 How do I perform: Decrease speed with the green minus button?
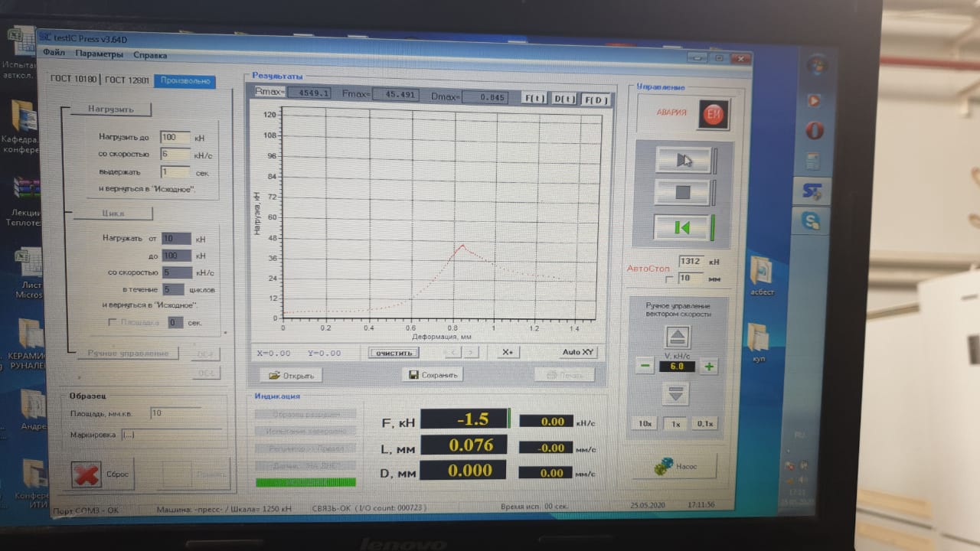pyautogui.click(x=645, y=367)
